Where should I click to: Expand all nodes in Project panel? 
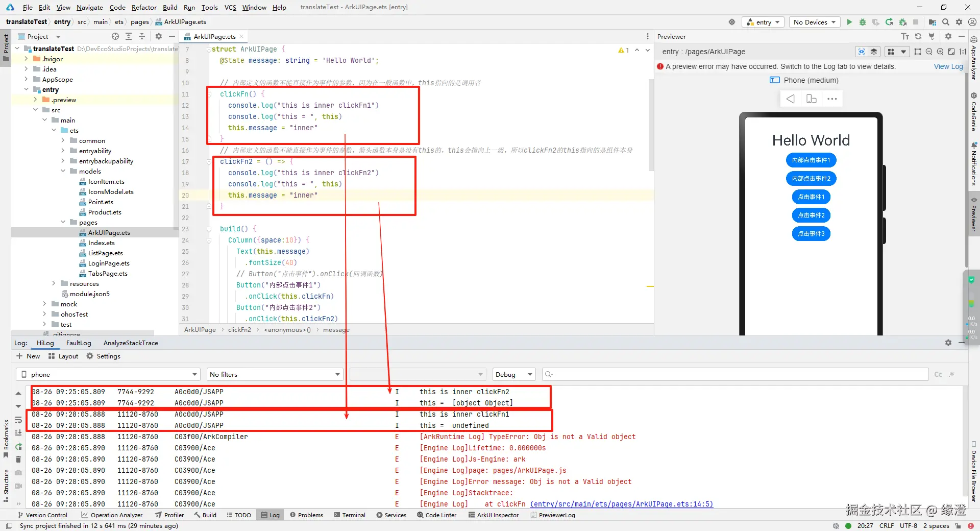point(129,36)
